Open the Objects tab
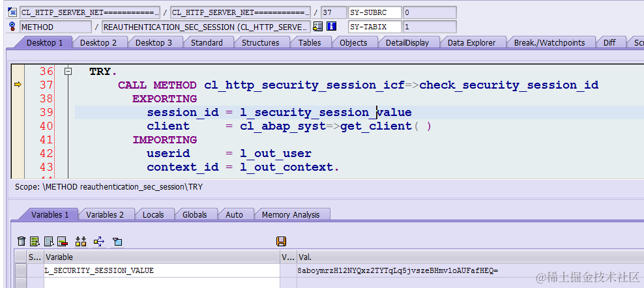Viewport: 644px width, 288px height. (353, 43)
